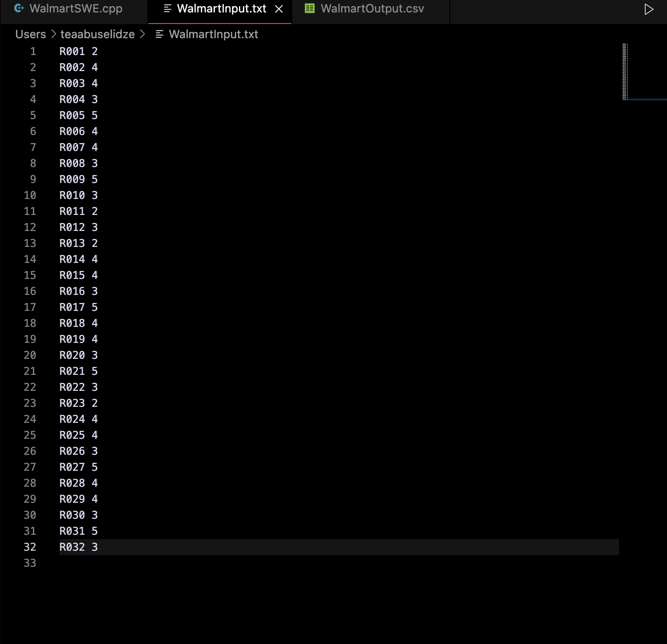Expand the WalmartInput.txt breadcrumb entry
Image resolution: width=667 pixels, height=644 pixels.
pos(214,34)
